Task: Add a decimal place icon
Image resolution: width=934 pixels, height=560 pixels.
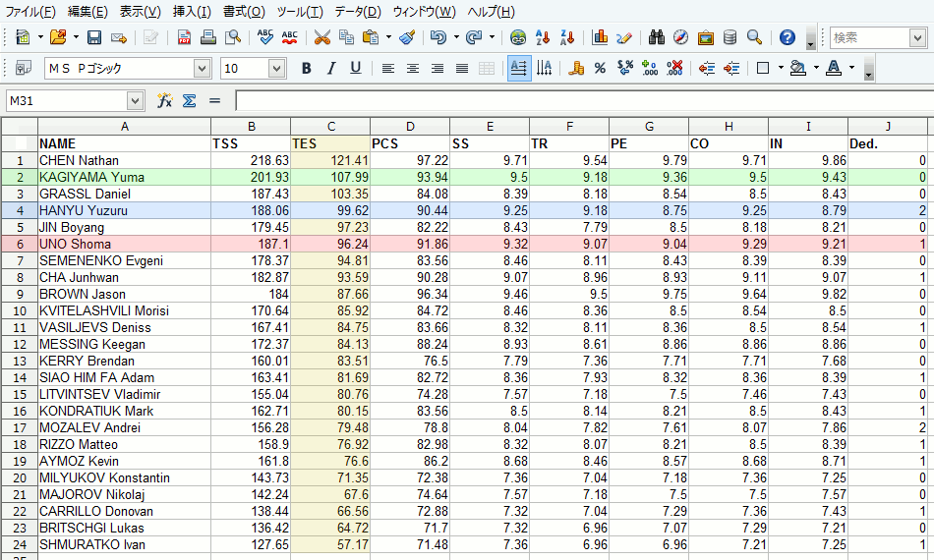Action: coord(649,68)
